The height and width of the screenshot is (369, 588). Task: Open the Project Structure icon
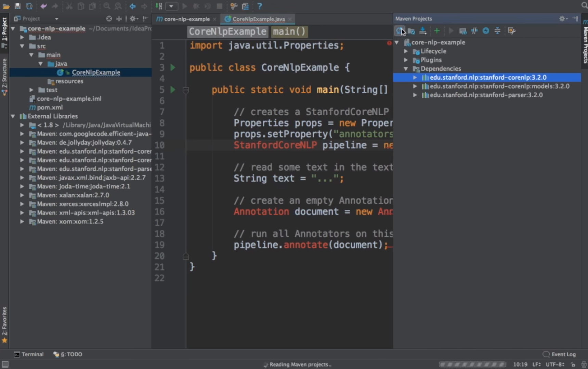tap(245, 6)
